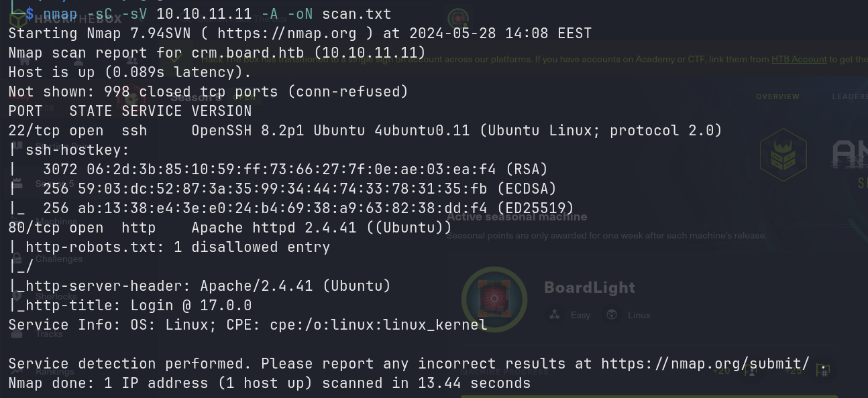Open Challenges in the sidebar
The image size is (868, 398).
point(59,259)
